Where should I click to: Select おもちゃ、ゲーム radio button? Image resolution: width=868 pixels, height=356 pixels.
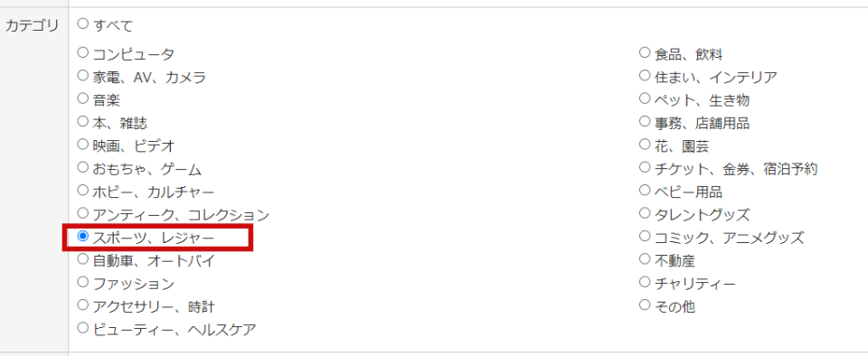[83, 167]
